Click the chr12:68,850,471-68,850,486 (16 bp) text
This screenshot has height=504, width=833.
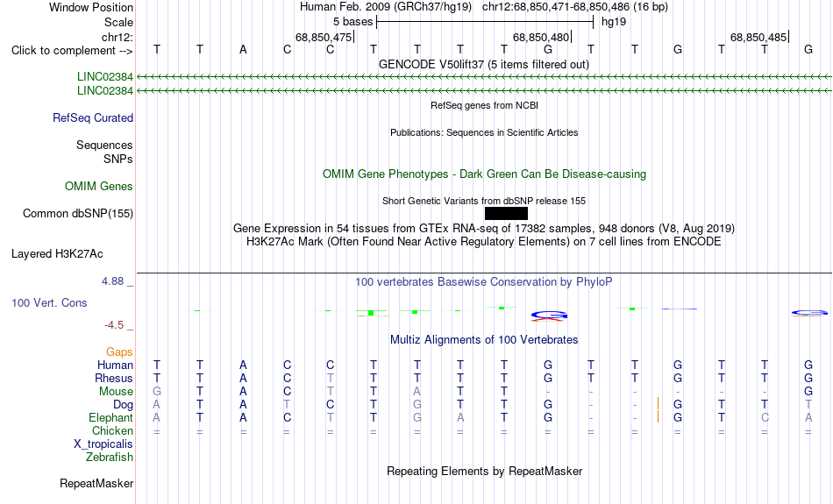(x=575, y=7)
